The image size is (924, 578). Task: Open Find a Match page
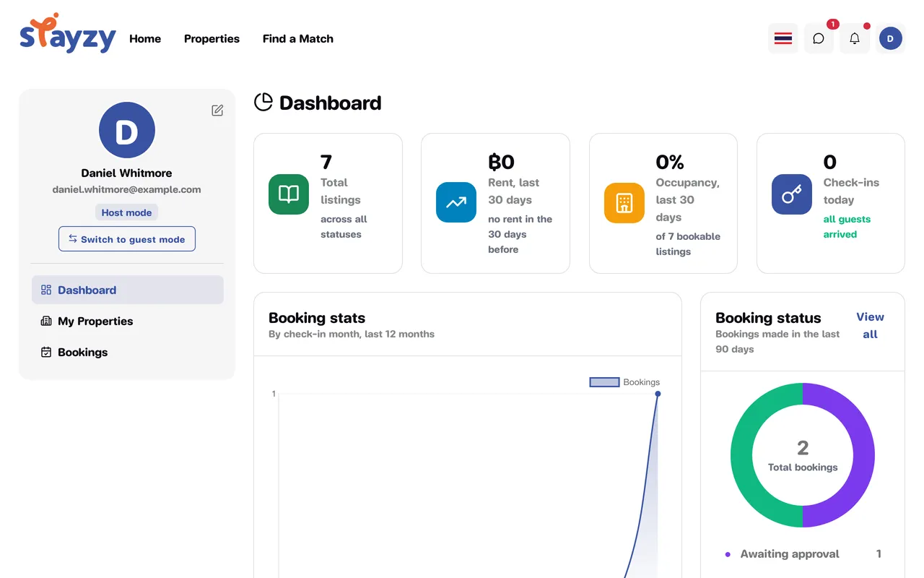point(298,39)
